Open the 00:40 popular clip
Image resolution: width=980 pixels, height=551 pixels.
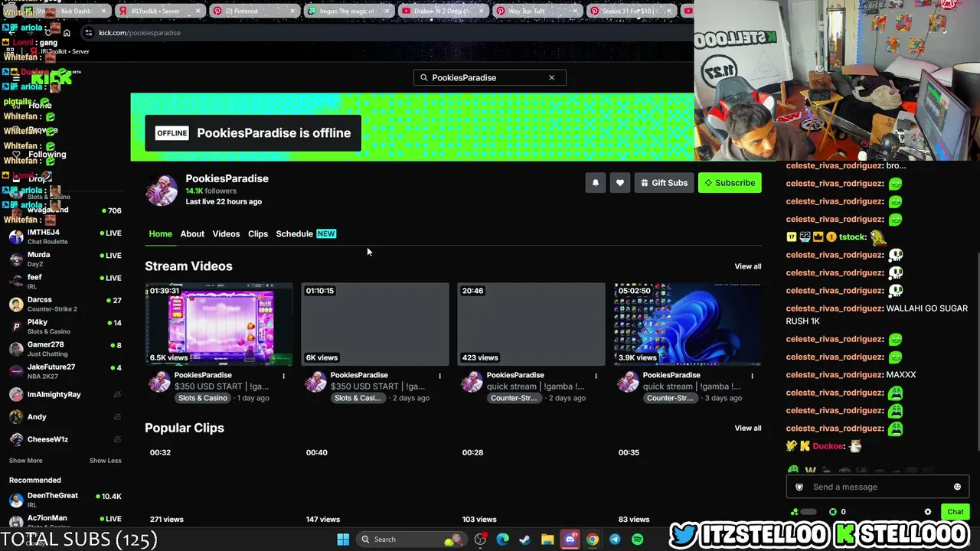click(x=375, y=487)
